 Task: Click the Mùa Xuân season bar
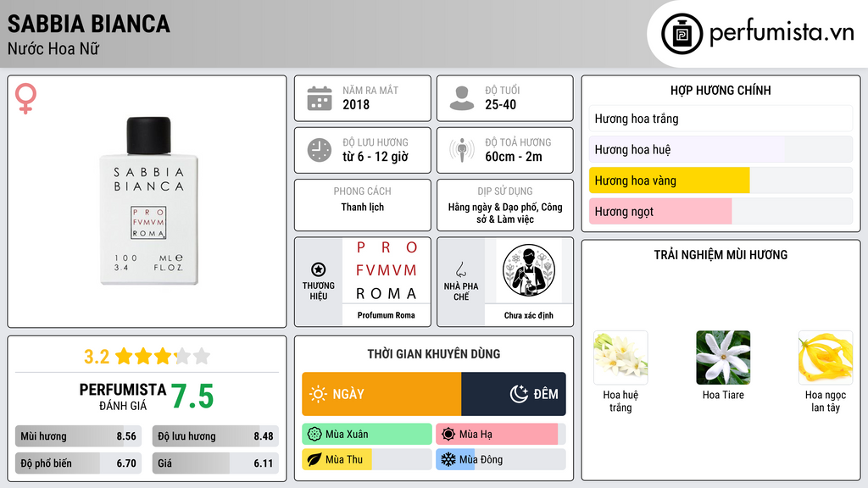(367, 435)
